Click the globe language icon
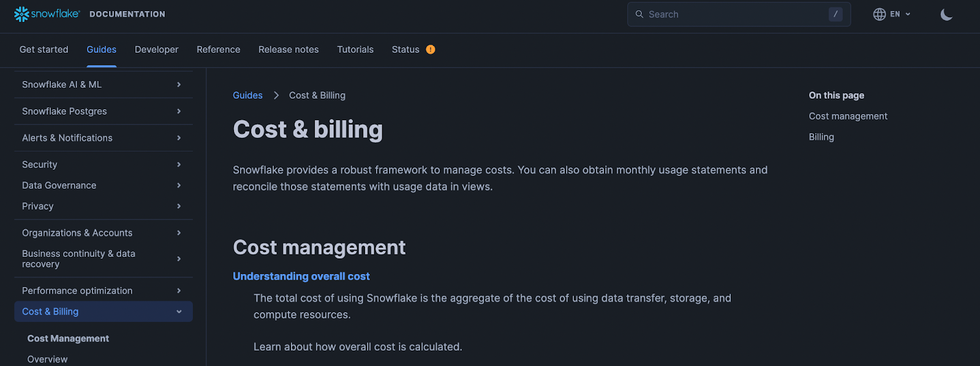 tap(880, 14)
